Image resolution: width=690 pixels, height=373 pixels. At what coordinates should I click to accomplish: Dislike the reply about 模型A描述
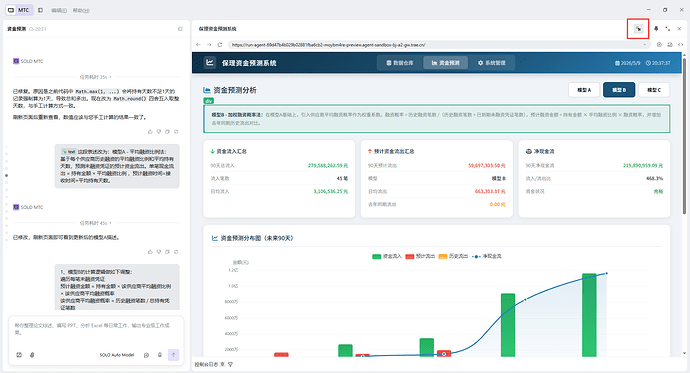159,252
